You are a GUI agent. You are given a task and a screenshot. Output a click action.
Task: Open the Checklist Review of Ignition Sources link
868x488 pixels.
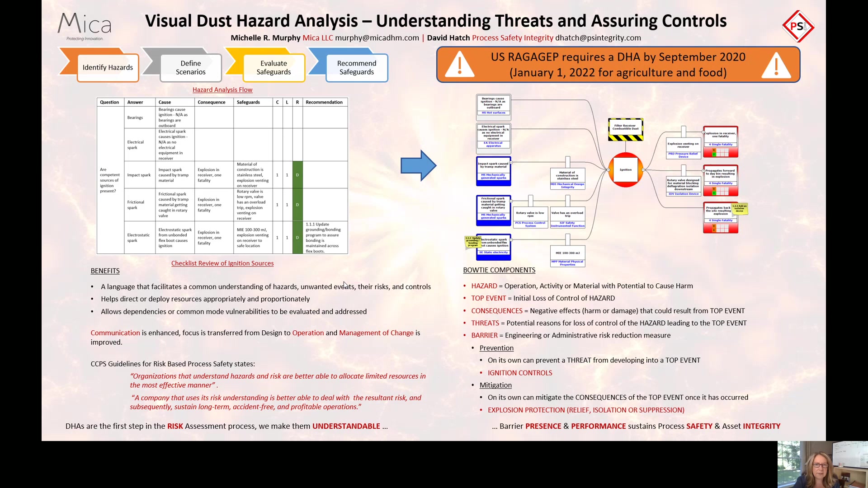pyautogui.click(x=222, y=263)
